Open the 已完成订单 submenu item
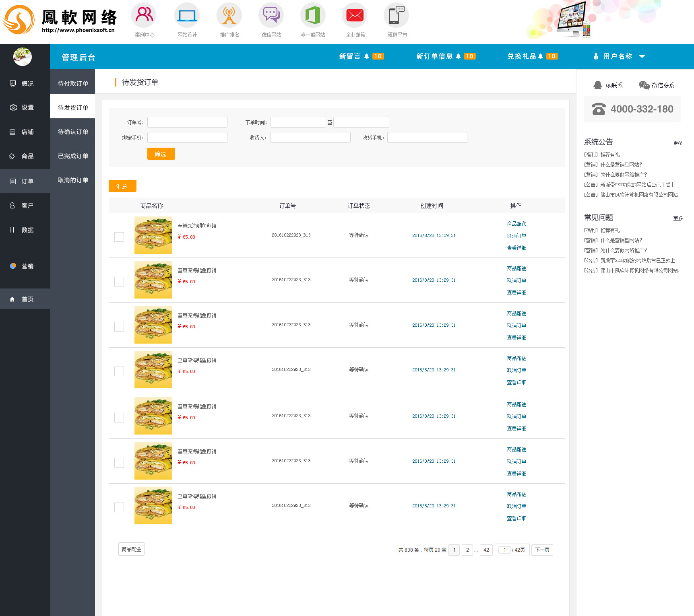Viewport: 694px width, 616px height. tap(73, 156)
